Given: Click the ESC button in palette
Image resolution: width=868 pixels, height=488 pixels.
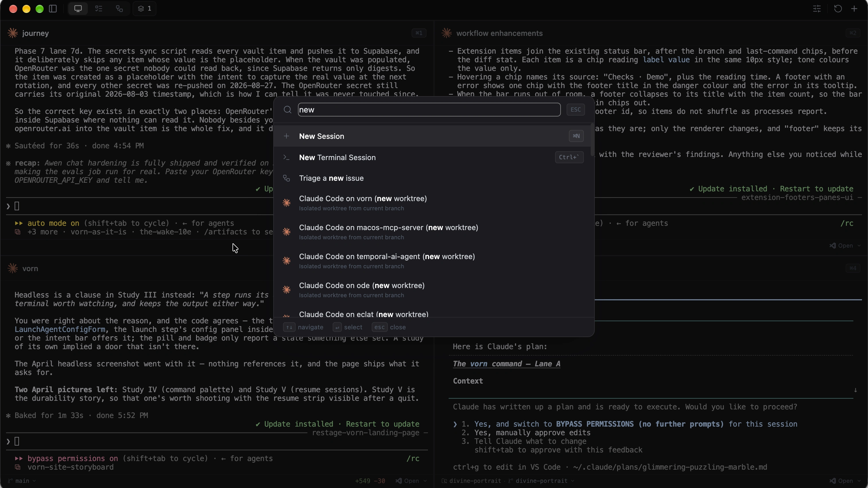Looking at the screenshot, I should [x=576, y=110].
